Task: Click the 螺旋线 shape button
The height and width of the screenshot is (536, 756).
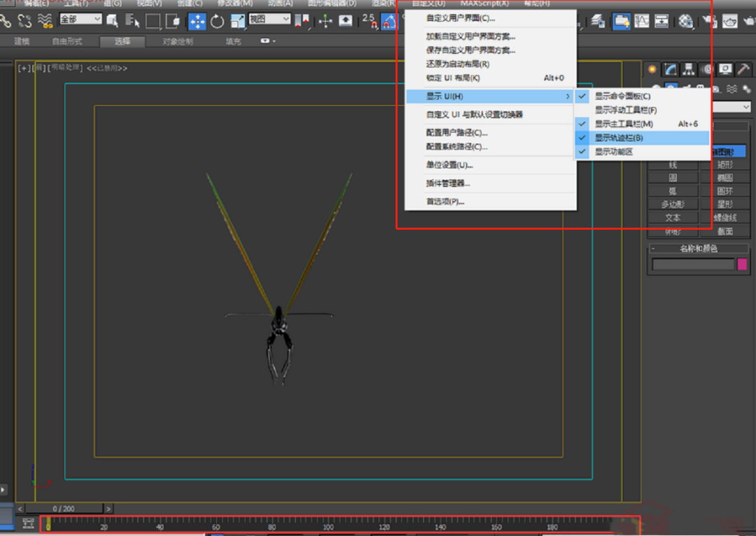Action: tap(724, 218)
